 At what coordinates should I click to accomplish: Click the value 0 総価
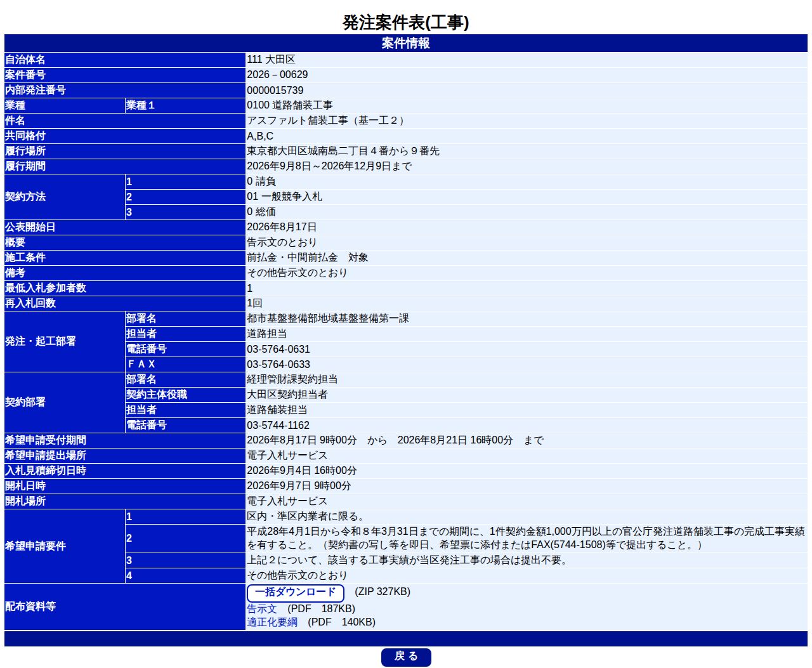261,212
